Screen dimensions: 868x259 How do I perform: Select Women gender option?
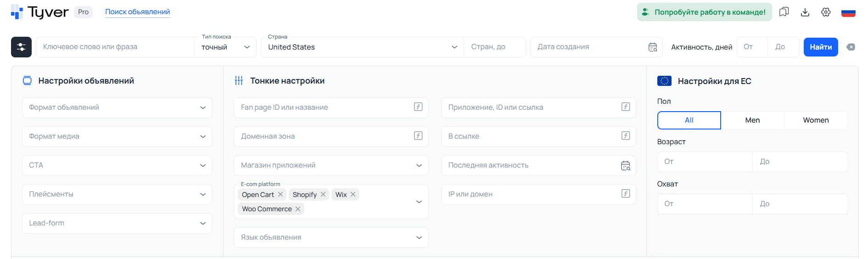pos(816,120)
